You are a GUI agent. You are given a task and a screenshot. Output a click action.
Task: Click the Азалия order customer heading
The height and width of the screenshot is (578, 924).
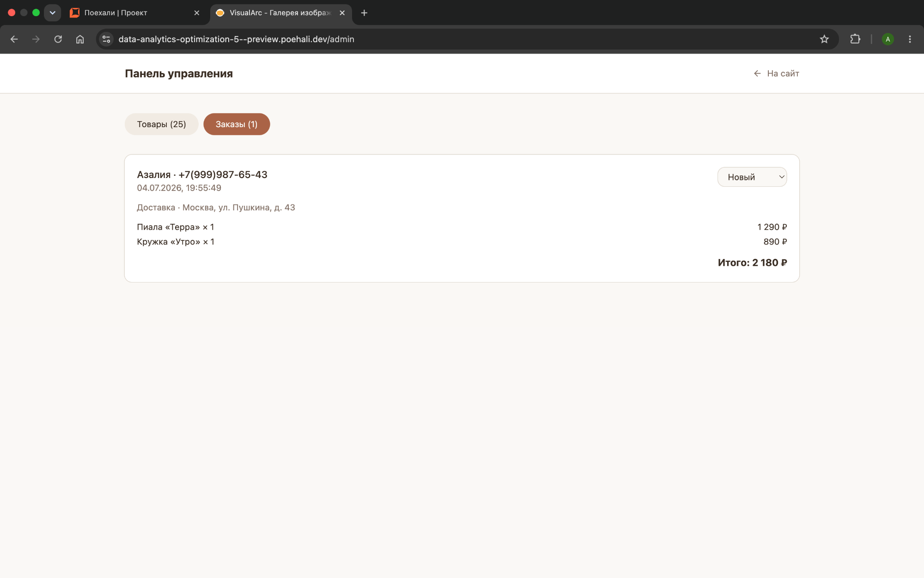tap(202, 175)
